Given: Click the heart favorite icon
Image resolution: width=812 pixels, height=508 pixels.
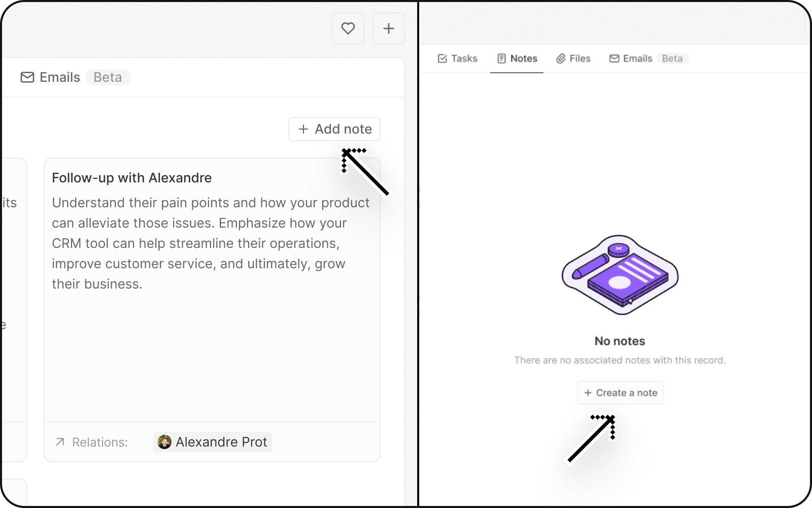Looking at the screenshot, I should pos(348,28).
